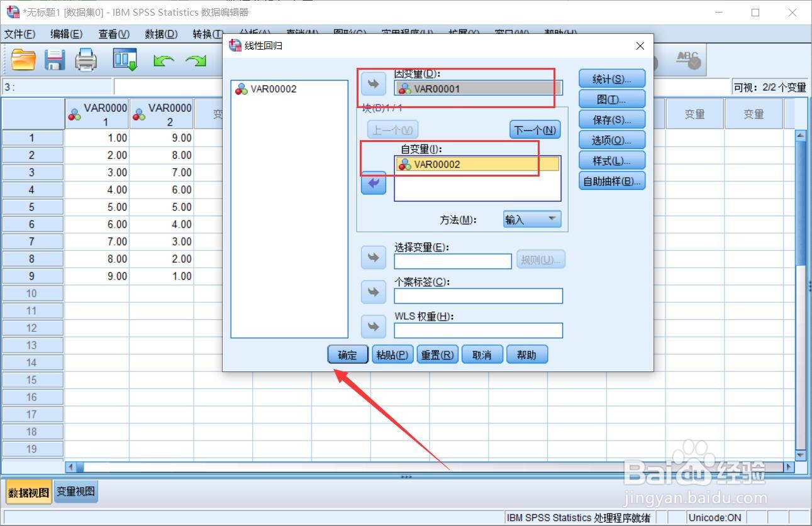Click arrow button beside 个案标签 field
812x526 pixels.
click(374, 292)
